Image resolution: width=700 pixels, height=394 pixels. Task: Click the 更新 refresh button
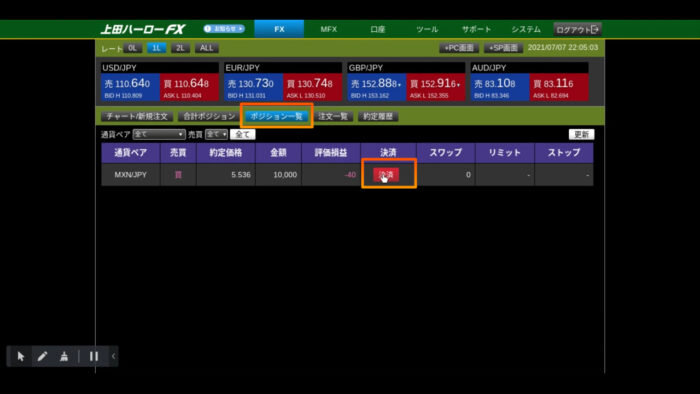[581, 134]
